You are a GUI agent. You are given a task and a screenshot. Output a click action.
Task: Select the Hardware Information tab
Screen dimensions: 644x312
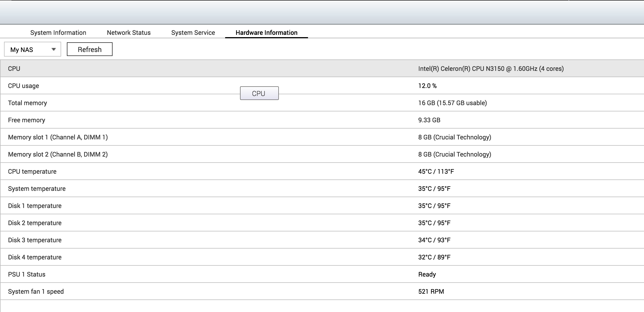click(266, 33)
